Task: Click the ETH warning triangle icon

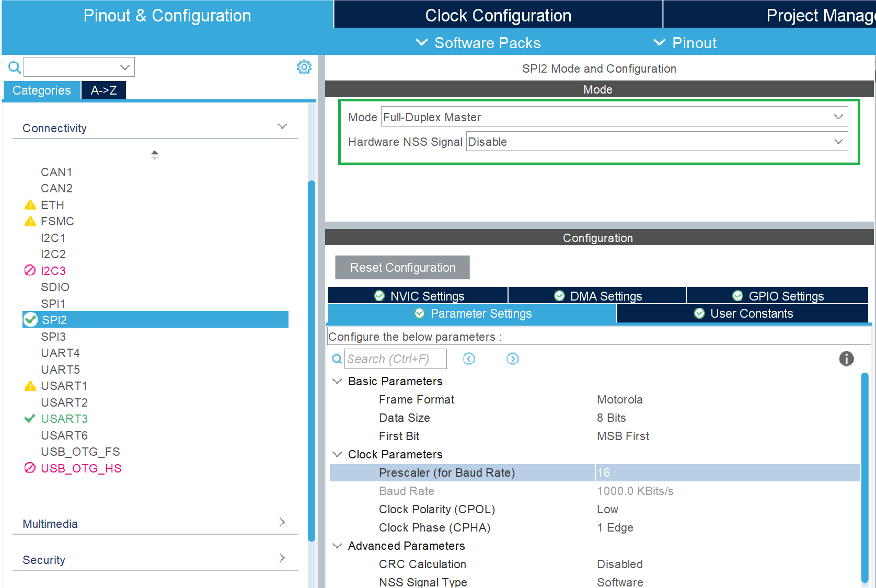Action: [30, 205]
